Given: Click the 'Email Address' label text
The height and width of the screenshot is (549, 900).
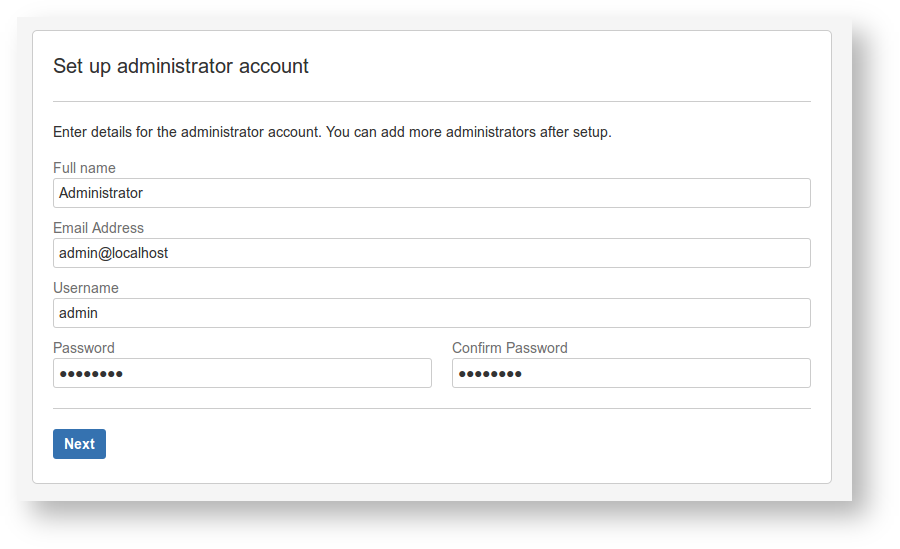Looking at the screenshot, I should [98, 228].
